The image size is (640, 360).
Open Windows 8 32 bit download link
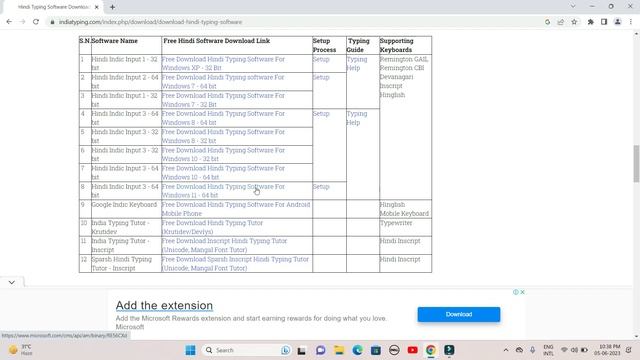[x=223, y=136]
